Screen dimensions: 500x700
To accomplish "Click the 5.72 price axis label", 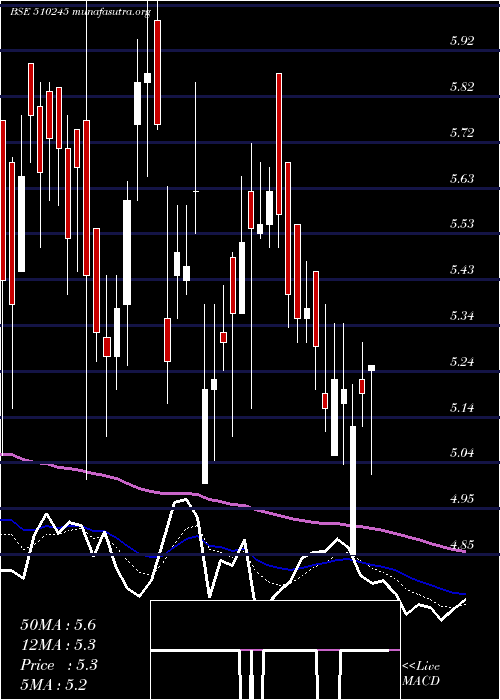I will point(462,133).
